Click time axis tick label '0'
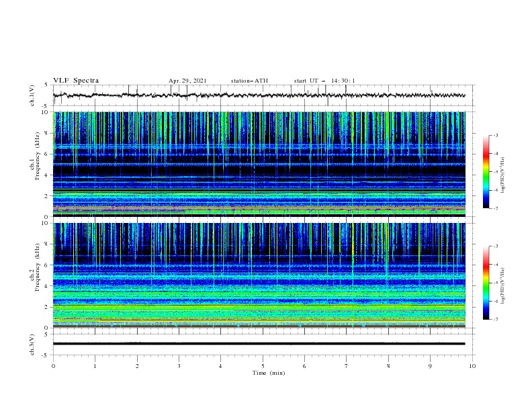The image size is (532, 411). click(x=53, y=366)
